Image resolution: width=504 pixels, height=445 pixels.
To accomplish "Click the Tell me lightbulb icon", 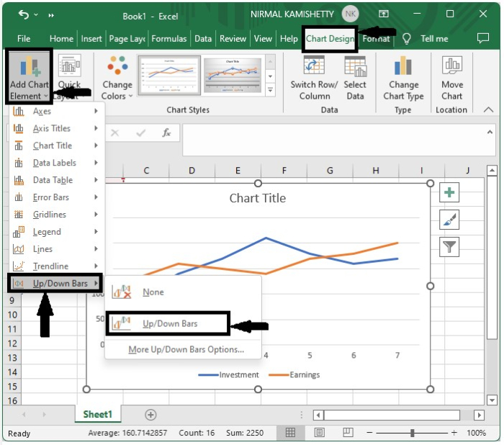I will (406, 39).
